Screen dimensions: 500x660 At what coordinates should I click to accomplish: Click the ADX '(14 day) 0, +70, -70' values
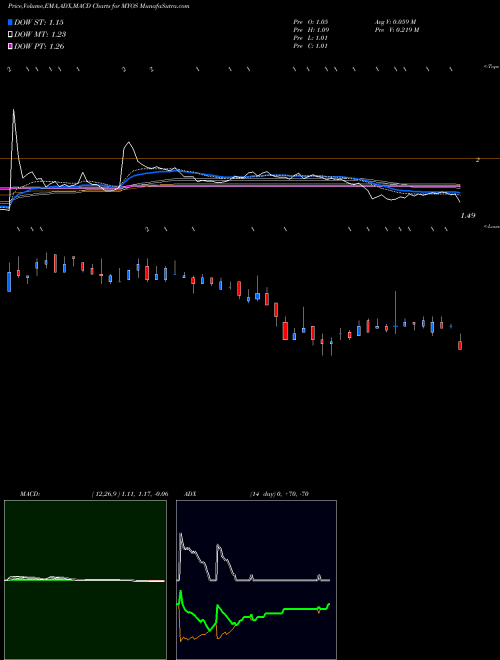279,494
